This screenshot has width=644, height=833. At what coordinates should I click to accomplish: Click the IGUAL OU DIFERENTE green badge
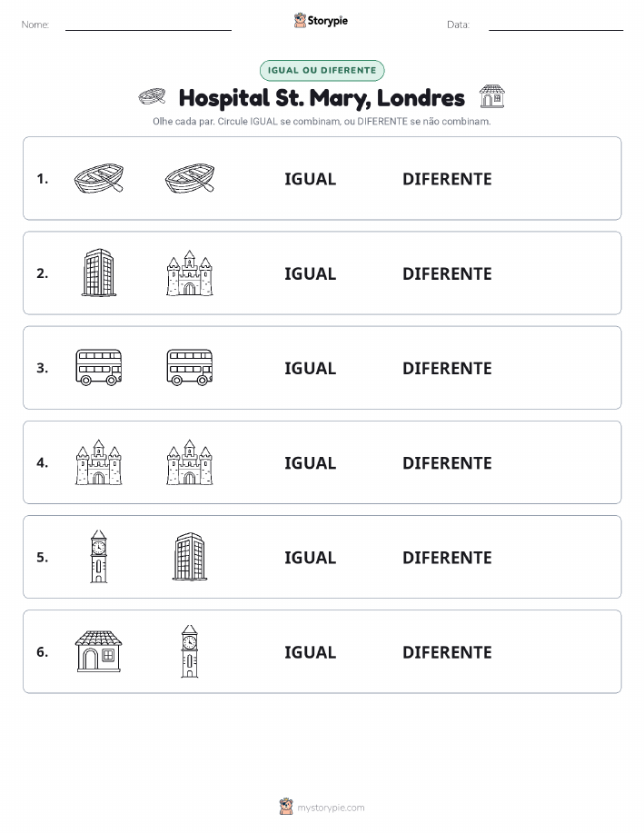[322, 70]
